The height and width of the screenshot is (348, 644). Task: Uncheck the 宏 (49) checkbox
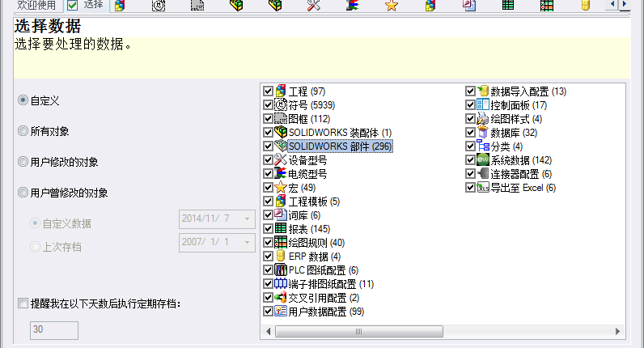(x=268, y=187)
